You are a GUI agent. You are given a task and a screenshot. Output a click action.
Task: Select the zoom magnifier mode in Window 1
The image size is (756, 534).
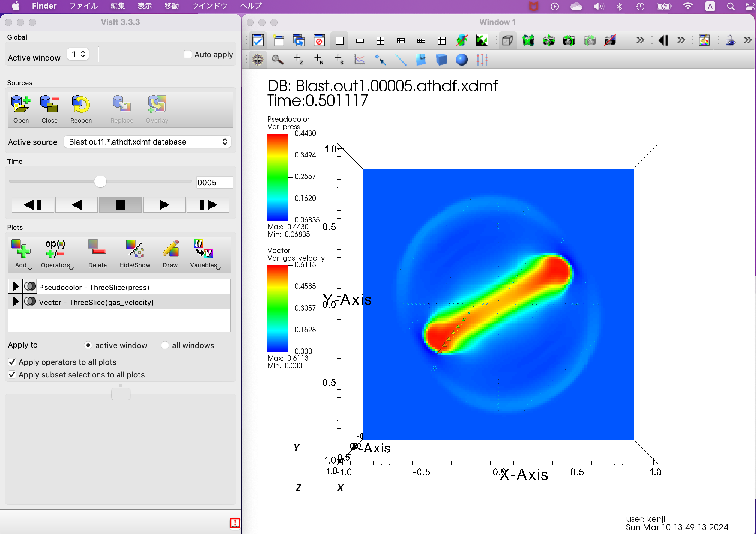(278, 60)
